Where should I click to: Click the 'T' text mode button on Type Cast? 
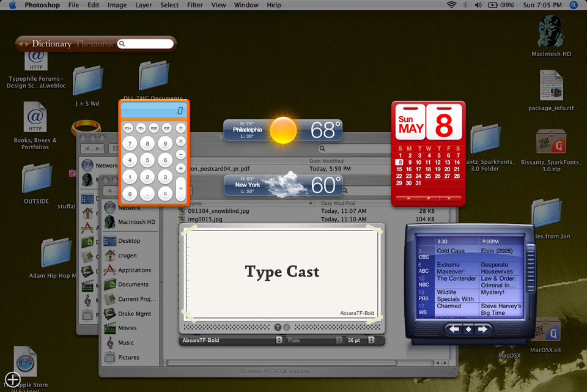278,327
